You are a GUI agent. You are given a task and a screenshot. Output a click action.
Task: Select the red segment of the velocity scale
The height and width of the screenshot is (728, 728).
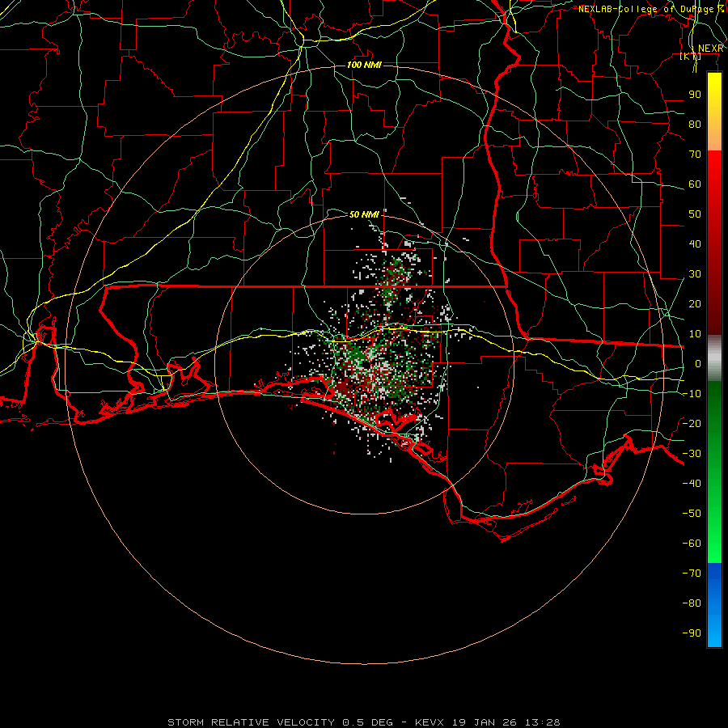click(x=714, y=243)
